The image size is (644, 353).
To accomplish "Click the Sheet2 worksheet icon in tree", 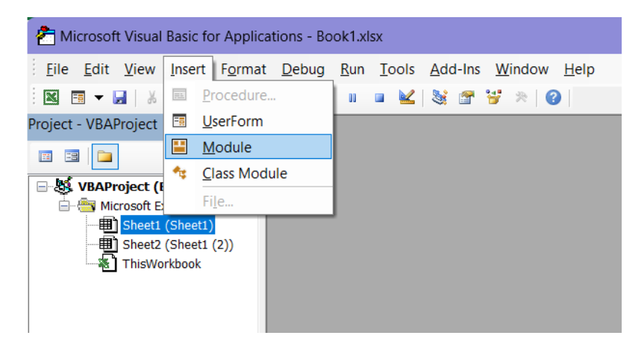I will (108, 245).
